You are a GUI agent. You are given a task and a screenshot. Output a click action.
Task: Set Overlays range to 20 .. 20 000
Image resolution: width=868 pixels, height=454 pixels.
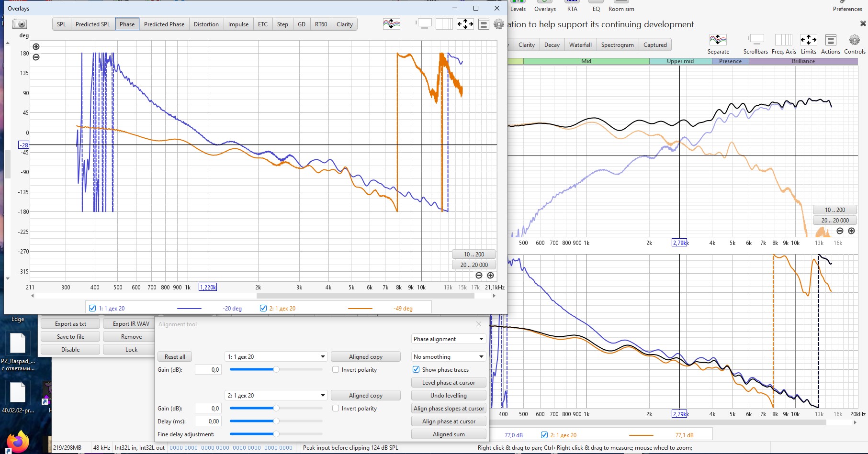[x=474, y=265]
